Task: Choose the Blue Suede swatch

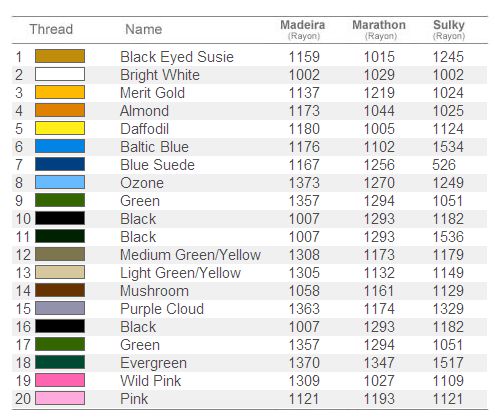Action: (60, 164)
